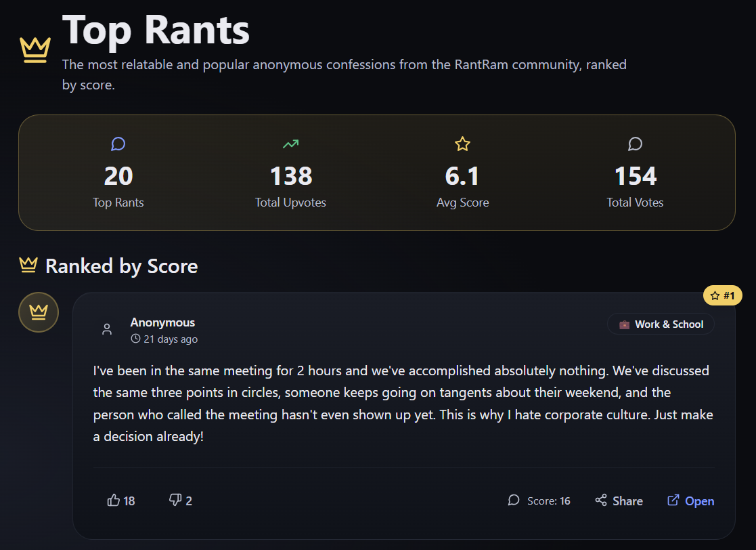756x550 pixels.
Task: Click the Anonymous user avatar icon
Action: [107, 329]
